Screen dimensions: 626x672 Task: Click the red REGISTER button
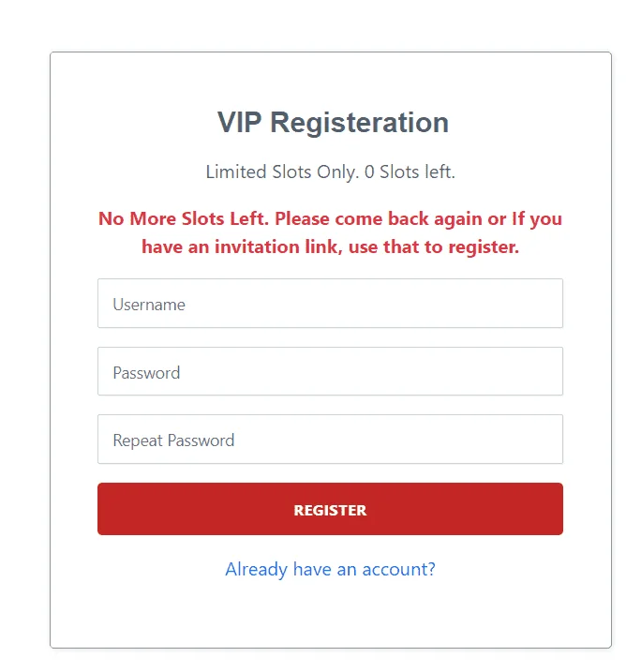[x=330, y=509]
